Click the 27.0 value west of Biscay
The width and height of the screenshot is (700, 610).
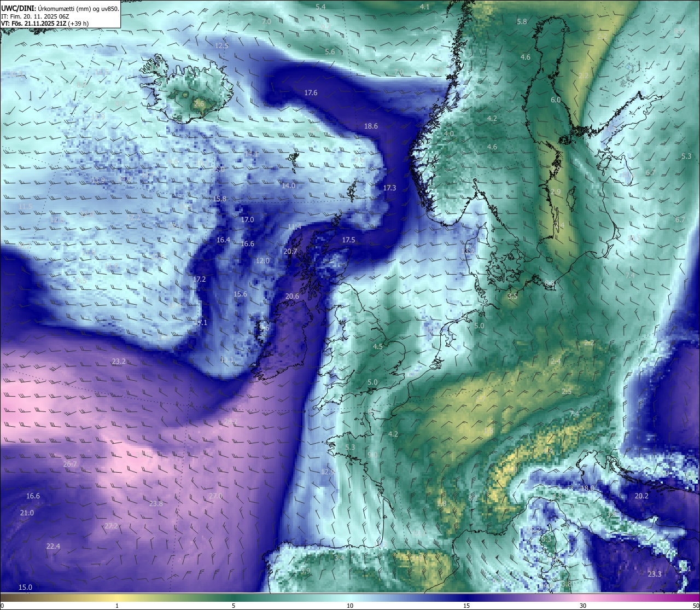[x=215, y=496]
